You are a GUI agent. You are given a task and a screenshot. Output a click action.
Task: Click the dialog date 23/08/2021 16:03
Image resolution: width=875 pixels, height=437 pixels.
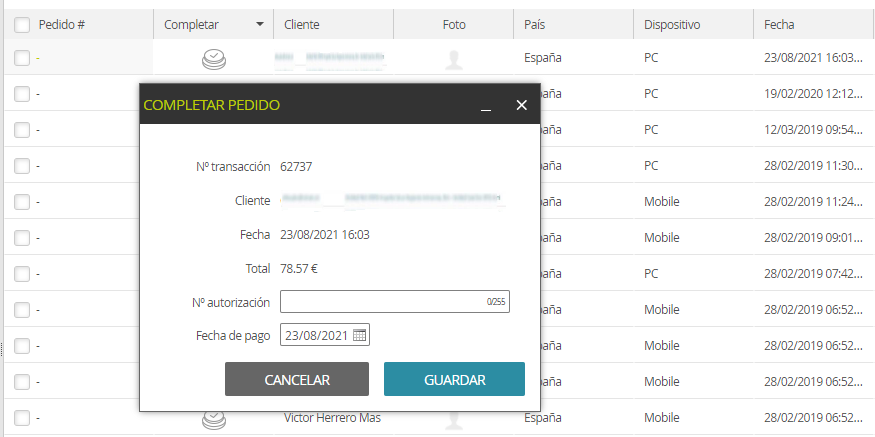[x=325, y=234]
